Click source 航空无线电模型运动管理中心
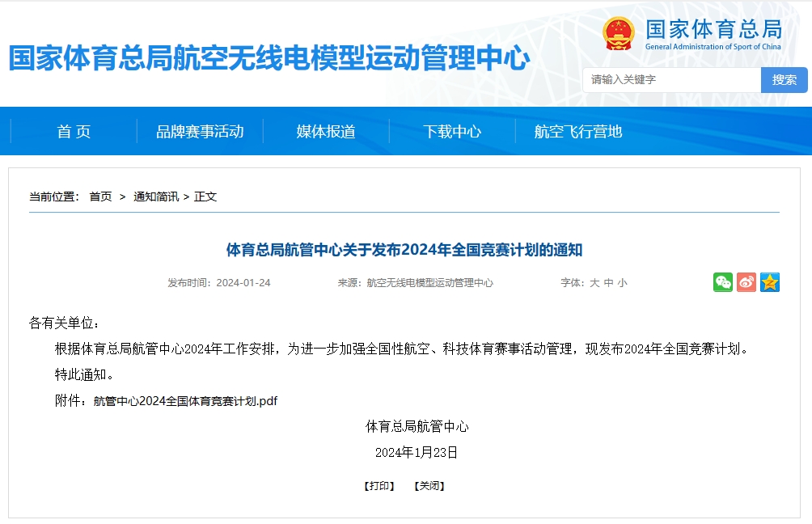The image size is (812, 524). [429, 283]
